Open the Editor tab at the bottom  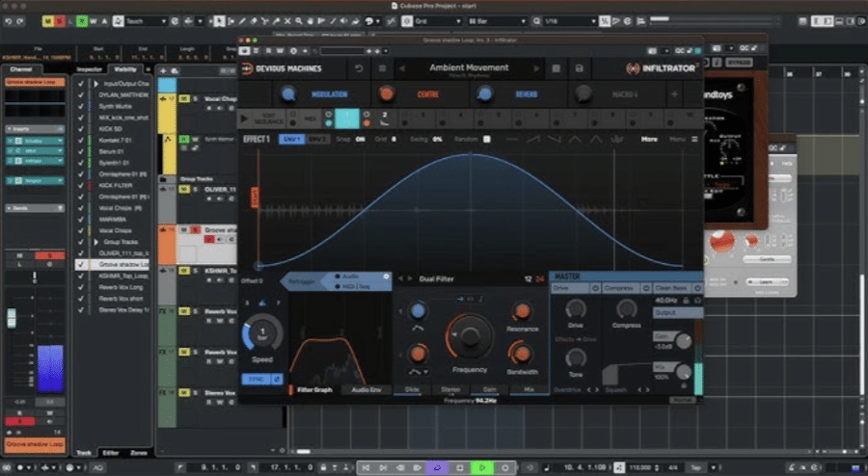tap(111, 453)
